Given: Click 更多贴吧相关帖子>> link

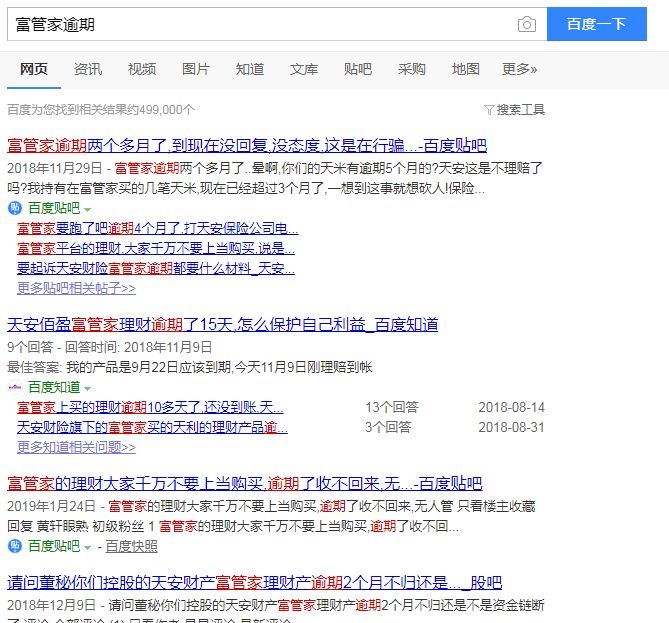Looking at the screenshot, I should point(76,288).
